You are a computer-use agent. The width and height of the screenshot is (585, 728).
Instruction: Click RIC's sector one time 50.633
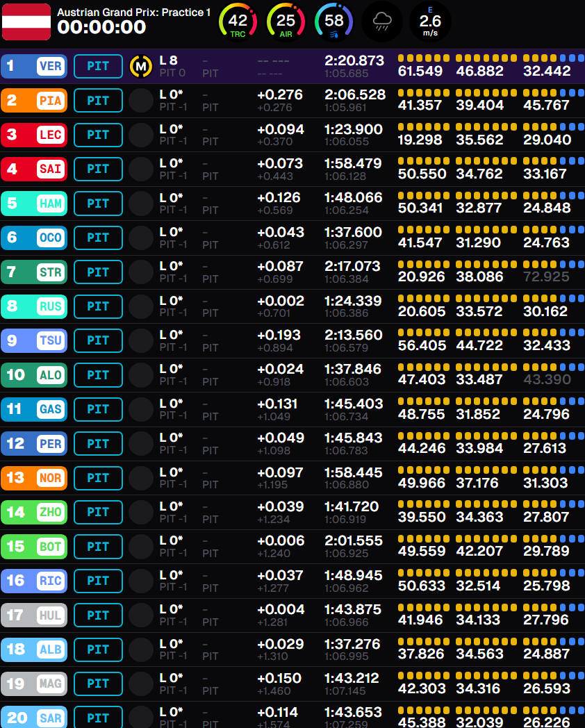tap(422, 586)
